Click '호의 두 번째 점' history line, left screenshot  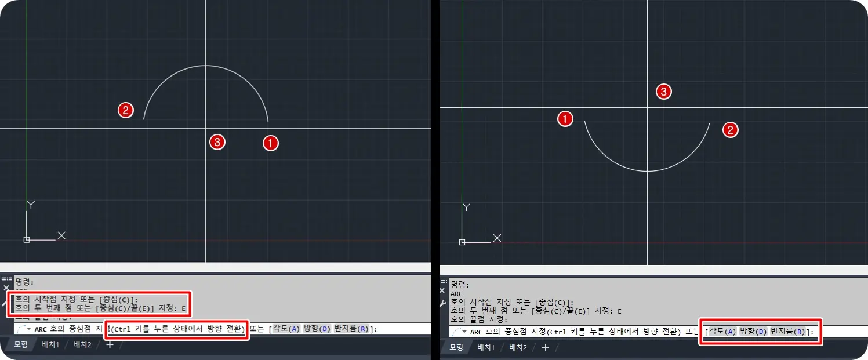coord(101,308)
